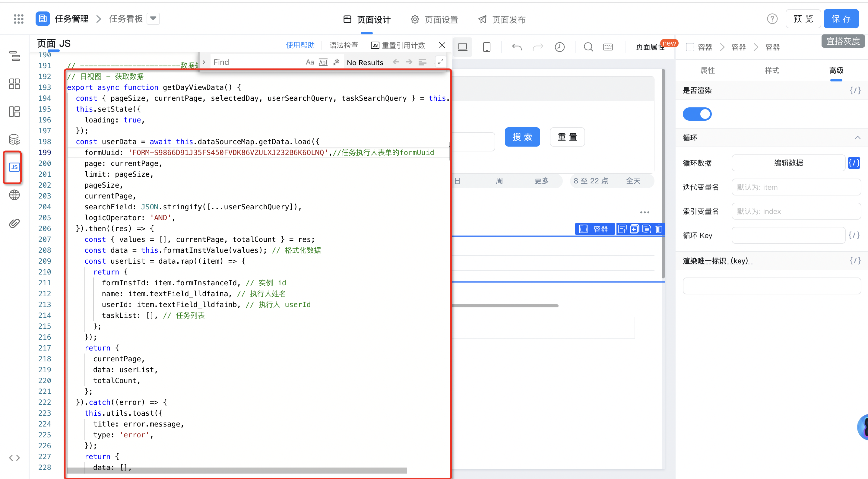Open the outline tree sidebar icon

[14, 56]
